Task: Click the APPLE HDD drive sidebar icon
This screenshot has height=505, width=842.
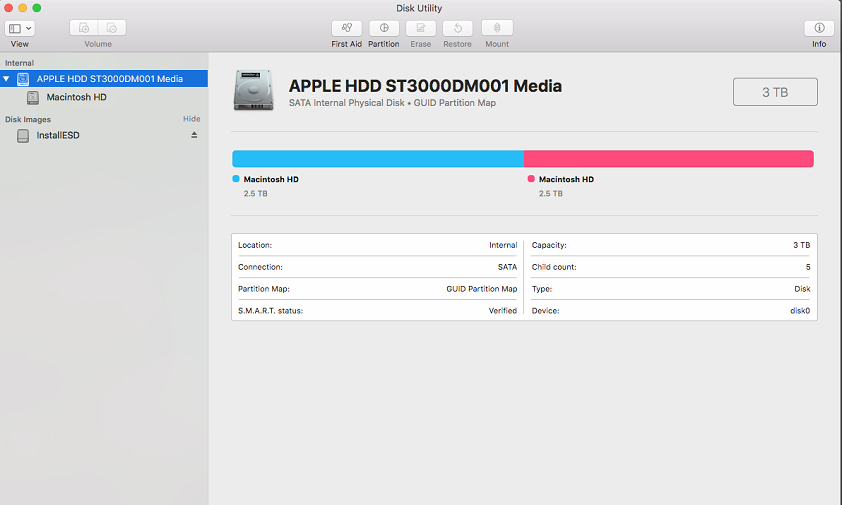Action: pos(23,79)
